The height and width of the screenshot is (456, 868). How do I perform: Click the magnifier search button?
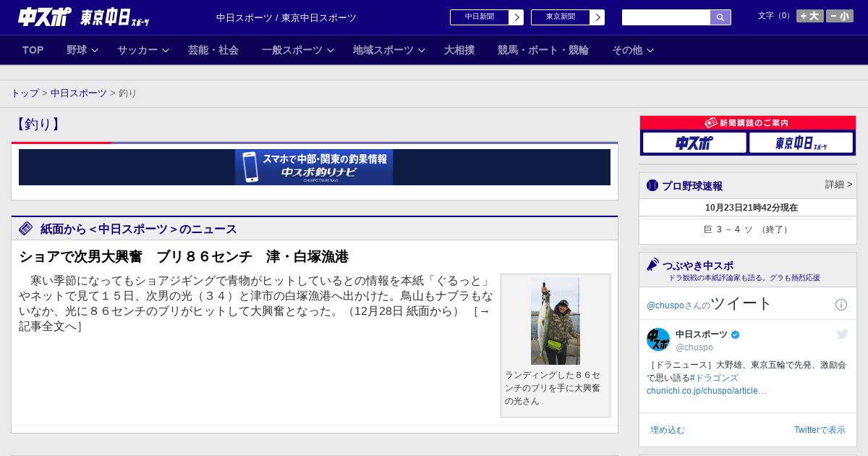[720, 17]
